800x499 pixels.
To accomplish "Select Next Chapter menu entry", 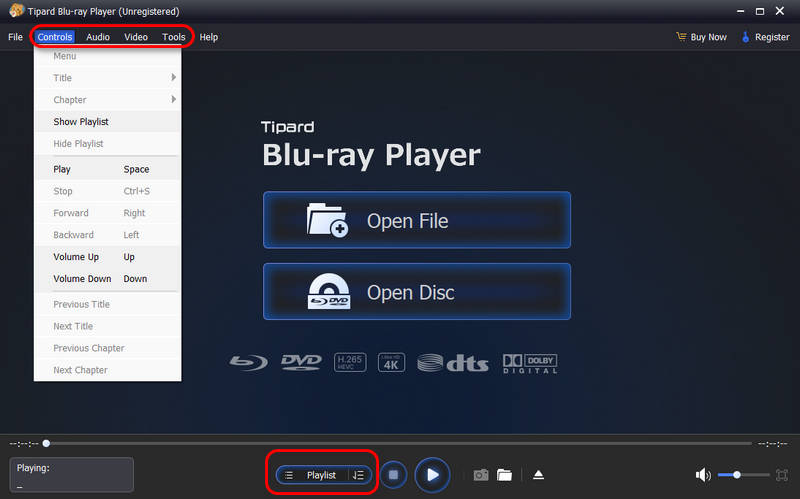I will (107, 370).
